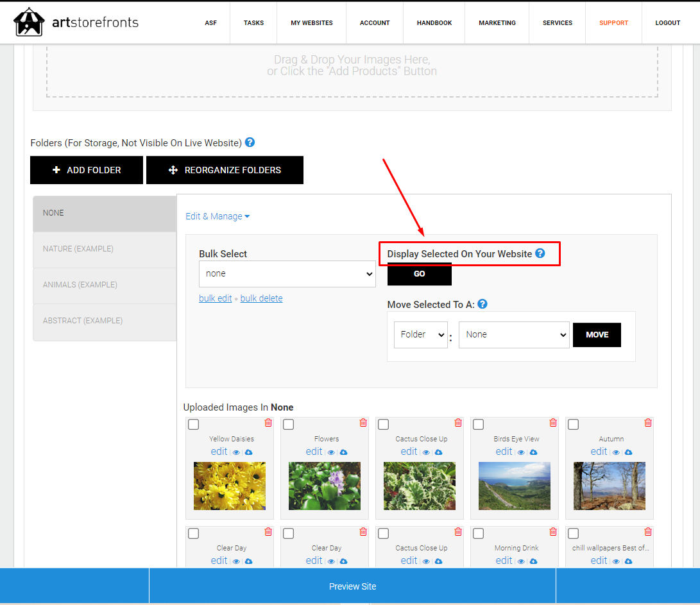Click cloud icon under Birds Eye View
The width and height of the screenshot is (700, 605).
(x=533, y=452)
